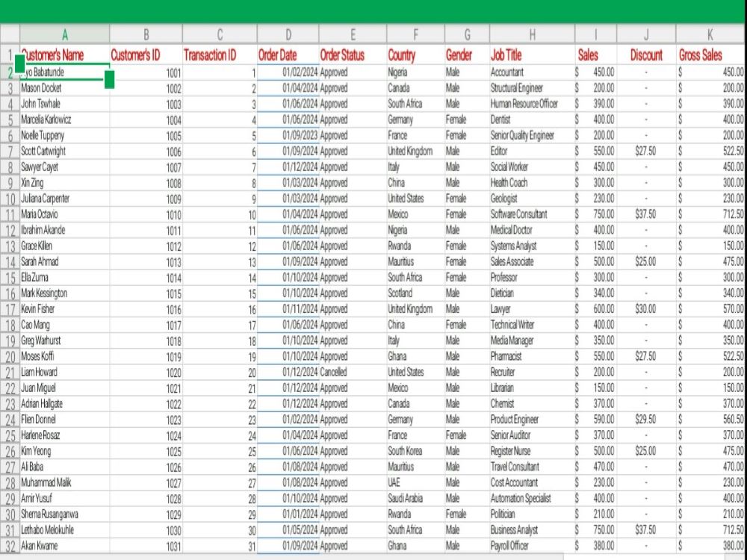Select the Discount column J header
The image size is (747, 560).
[x=647, y=34]
